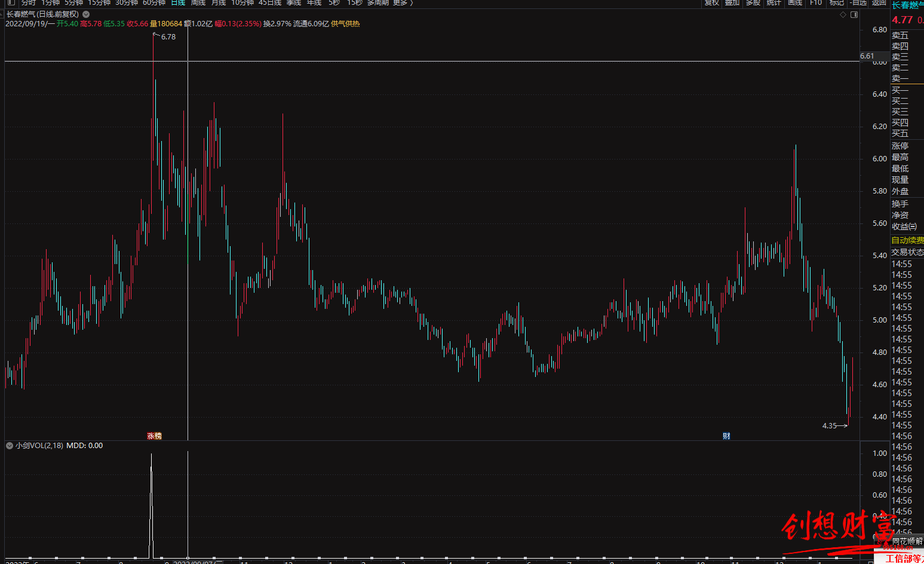The width and height of the screenshot is (924, 564).
Task: Switch to the 分时 intraday view
Action: click(x=29, y=3)
